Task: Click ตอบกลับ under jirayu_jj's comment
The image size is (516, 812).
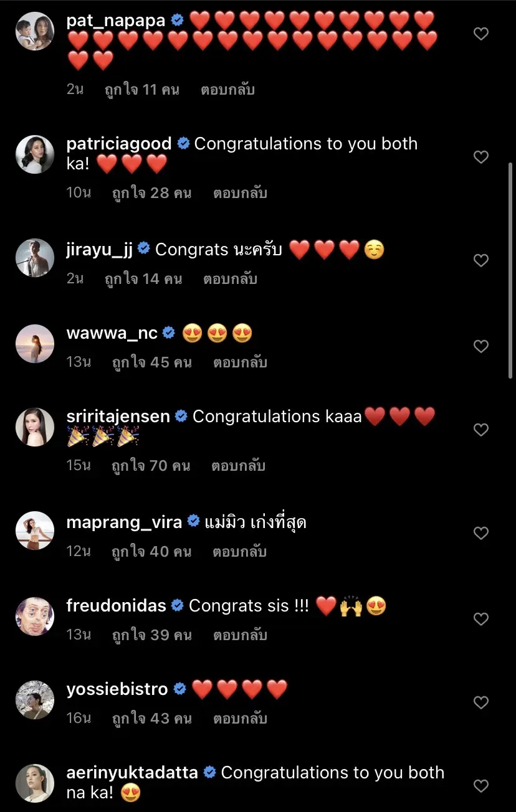Action: click(x=230, y=278)
